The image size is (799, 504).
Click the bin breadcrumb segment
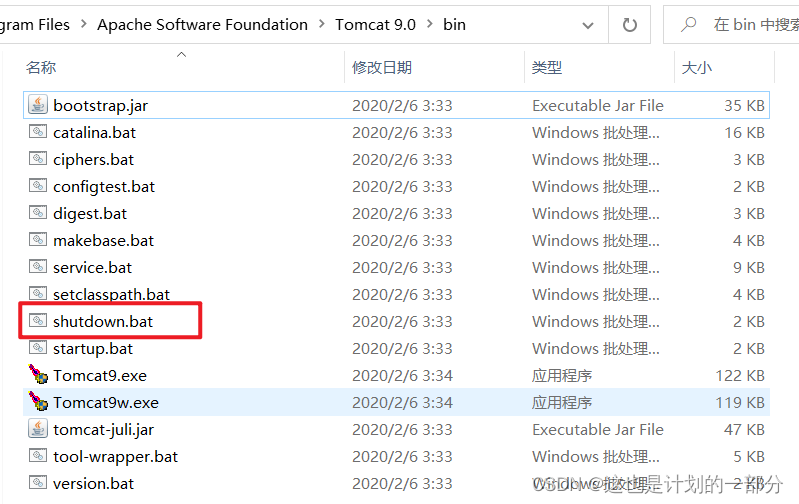[x=455, y=24]
